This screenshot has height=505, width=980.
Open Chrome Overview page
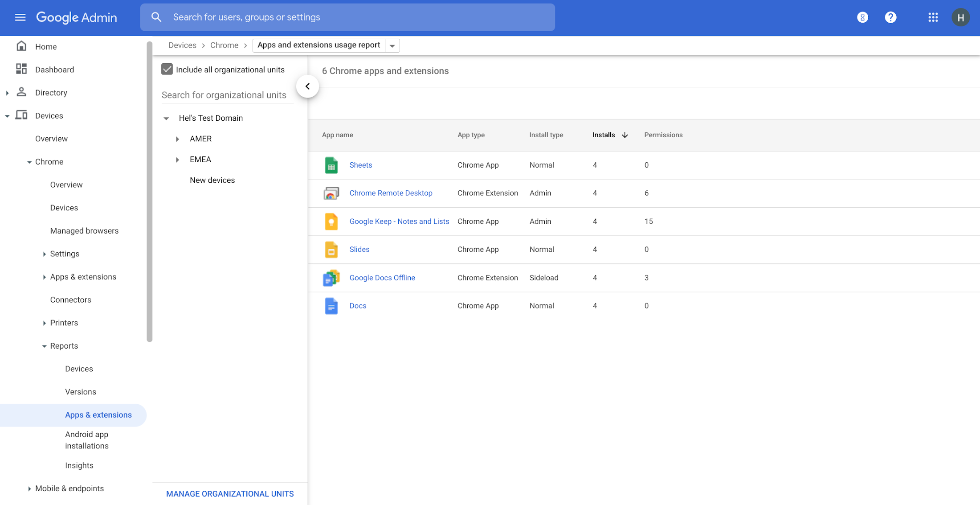(66, 185)
